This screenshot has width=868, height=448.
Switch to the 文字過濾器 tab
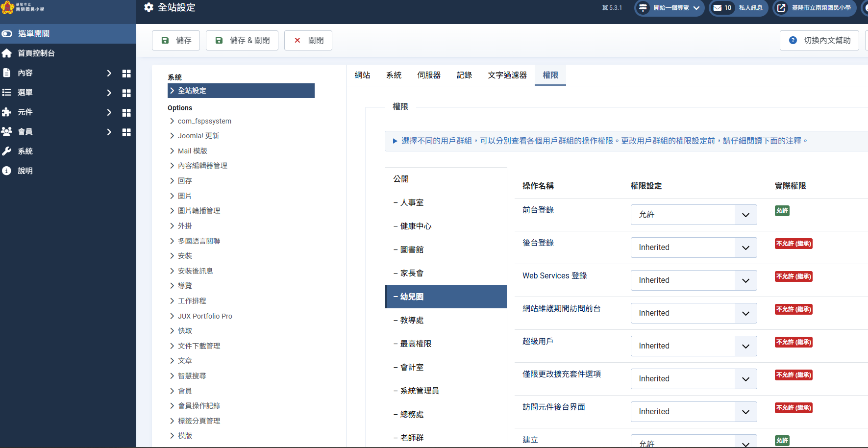tap(507, 75)
